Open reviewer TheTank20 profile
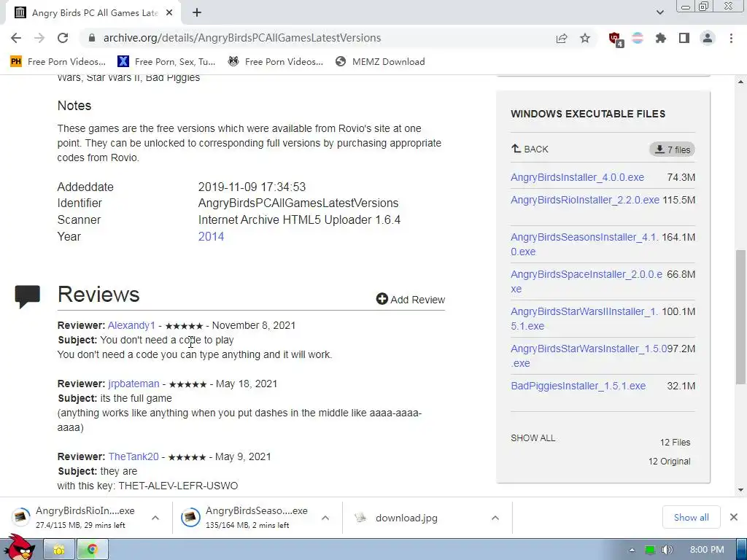 pos(133,456)
